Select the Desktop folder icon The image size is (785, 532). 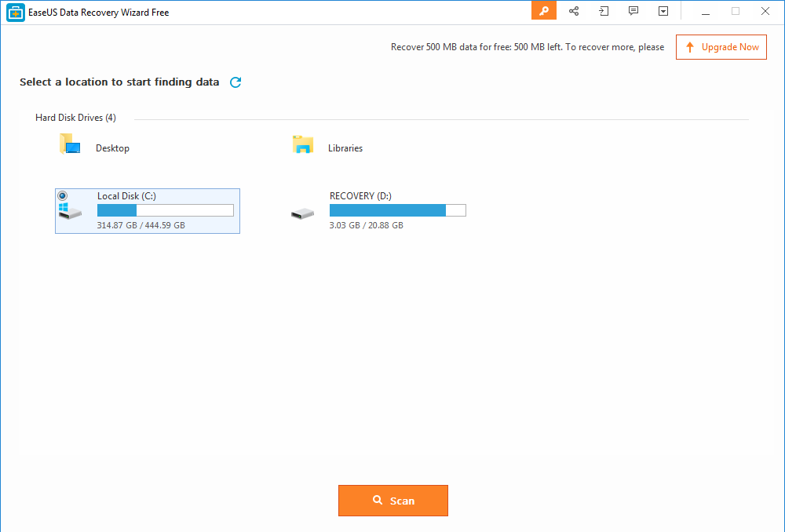click(70, 144)
